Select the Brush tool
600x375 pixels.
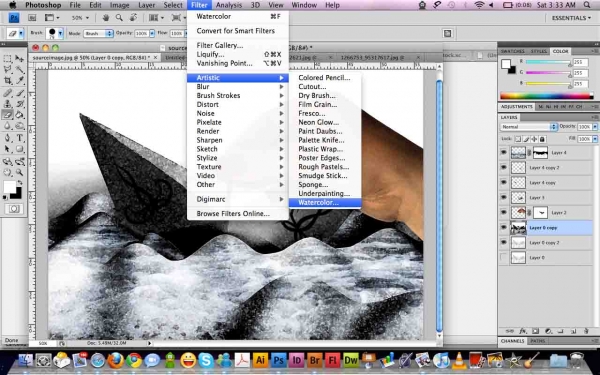click(20, 93)
